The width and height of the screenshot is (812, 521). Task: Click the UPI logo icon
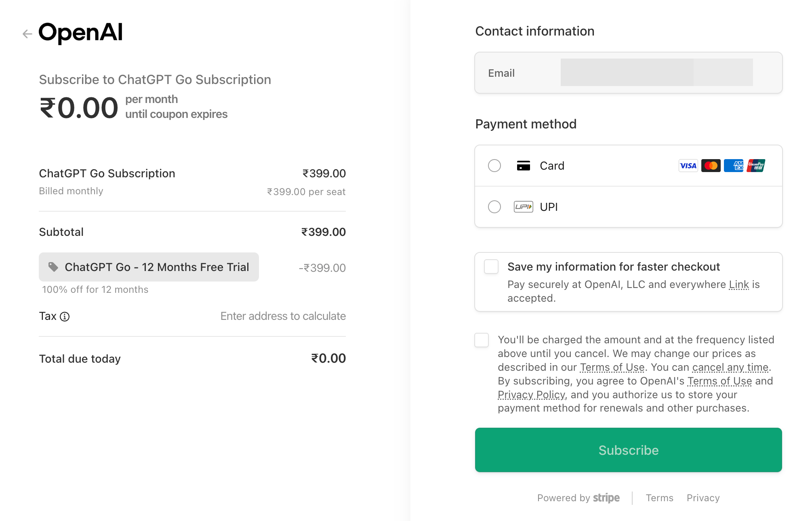(523, 207)
